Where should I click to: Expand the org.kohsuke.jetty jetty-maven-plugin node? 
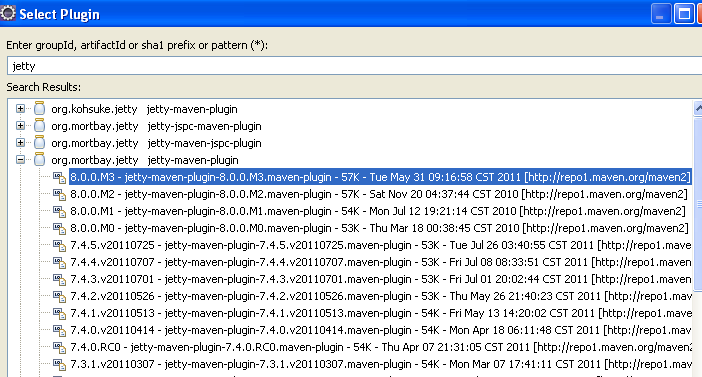point(20,109)
